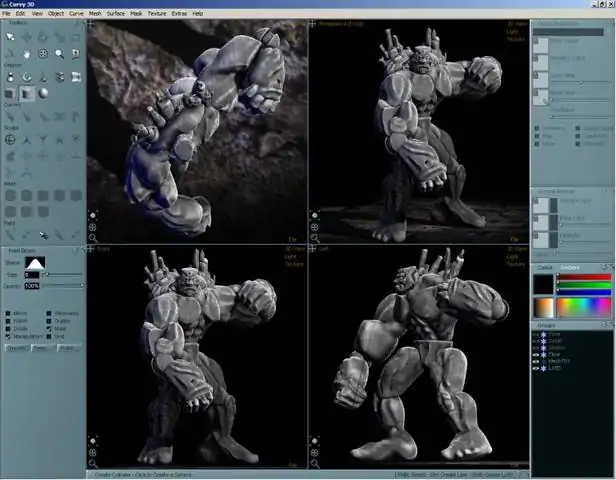Toggle visibility eye of the Lights group

535,368
